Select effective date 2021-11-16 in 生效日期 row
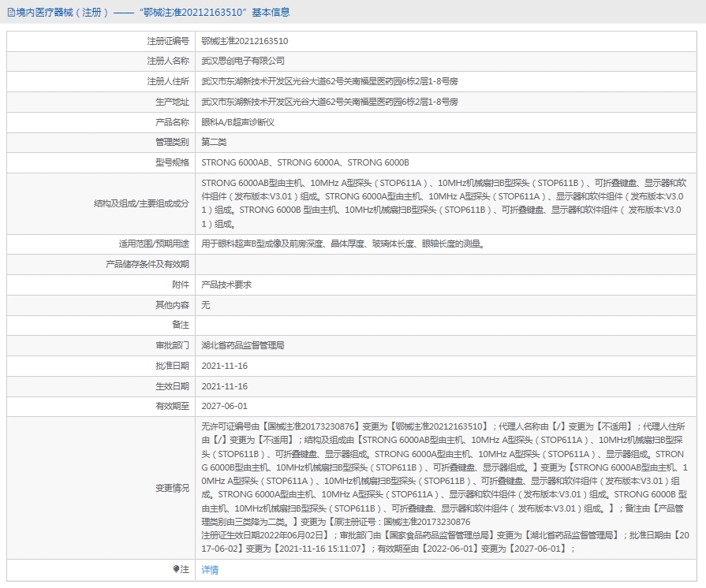This screenshot has width=706, height=588. click(x=224, y=386)
